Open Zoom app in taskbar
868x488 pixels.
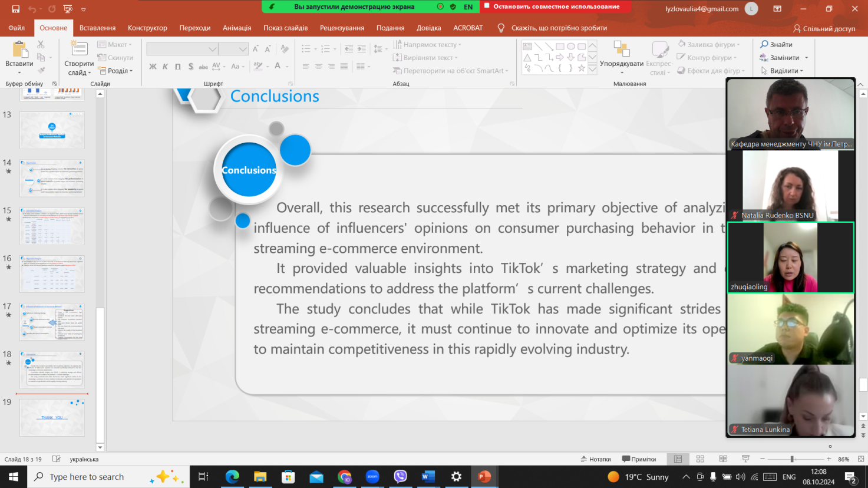372,476
